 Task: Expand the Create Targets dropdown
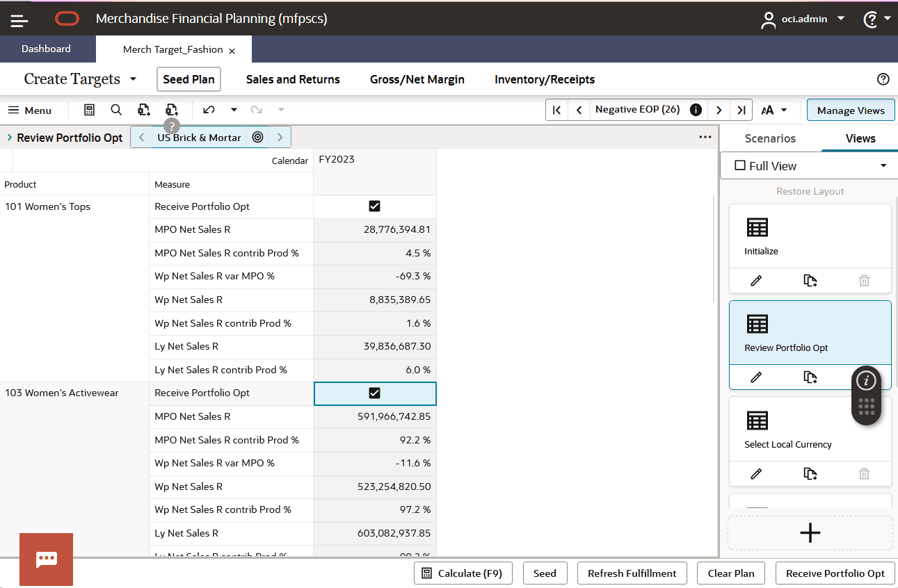[132, 79]
